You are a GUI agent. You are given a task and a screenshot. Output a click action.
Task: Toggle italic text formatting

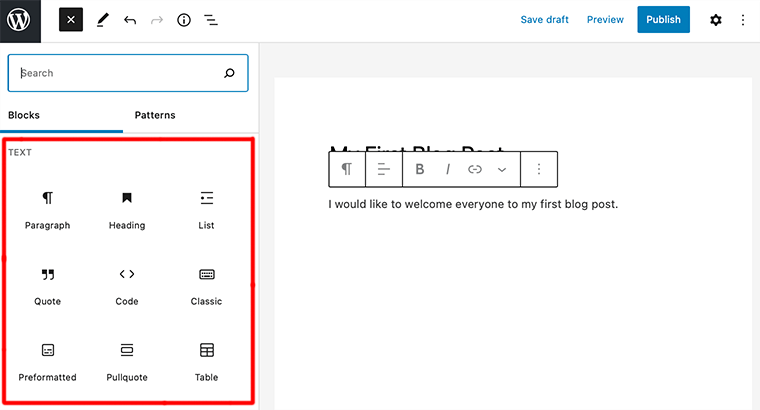click(448, 170)
